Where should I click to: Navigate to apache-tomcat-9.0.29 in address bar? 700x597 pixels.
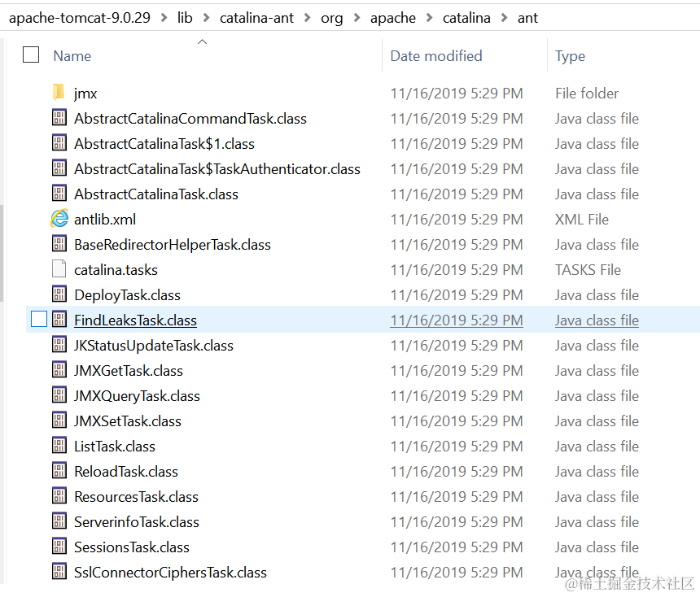coord(80,18)
